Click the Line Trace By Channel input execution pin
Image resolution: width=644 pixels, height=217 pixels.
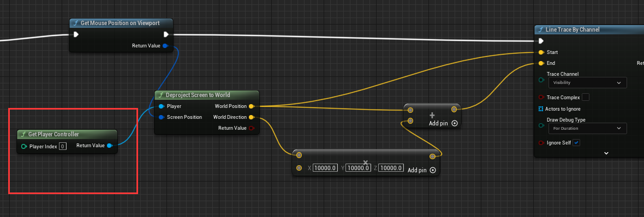(x=541, y=41)
